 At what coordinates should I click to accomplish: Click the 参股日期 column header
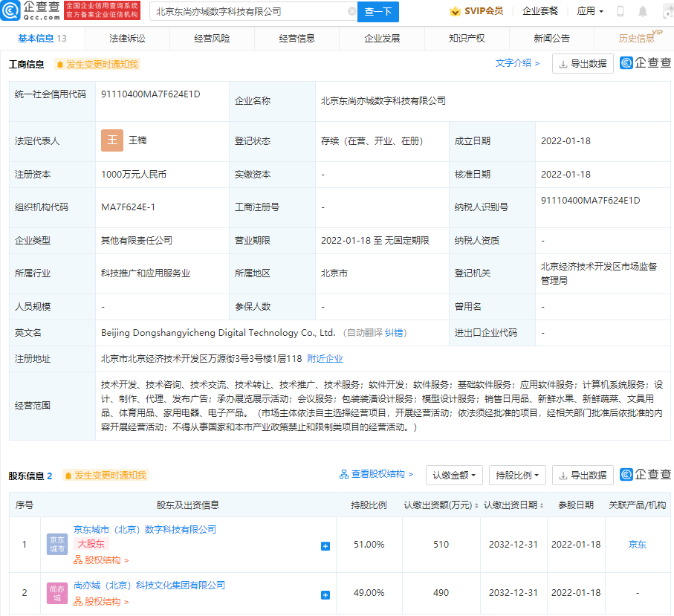coord(576,505)
